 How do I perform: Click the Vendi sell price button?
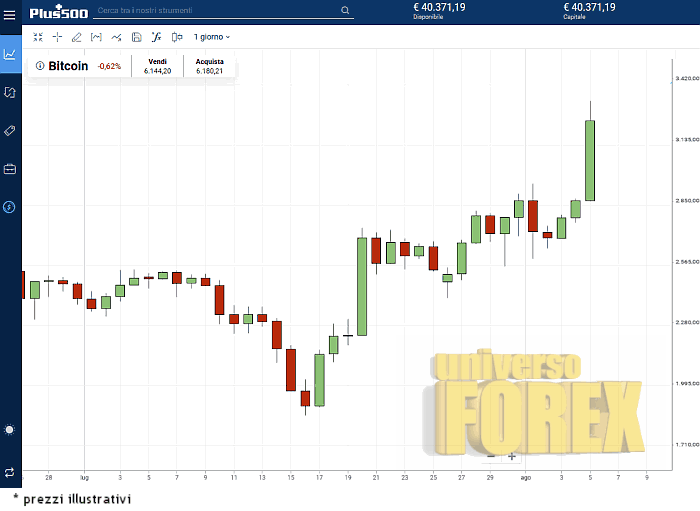point(157,66)
